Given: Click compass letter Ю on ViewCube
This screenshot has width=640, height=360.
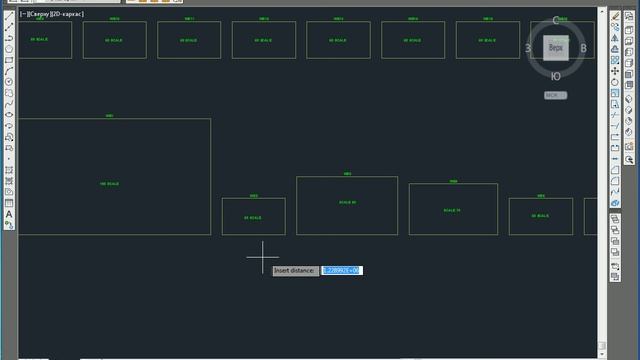Looking at the screenshot, I should click(x=556, y=76).
